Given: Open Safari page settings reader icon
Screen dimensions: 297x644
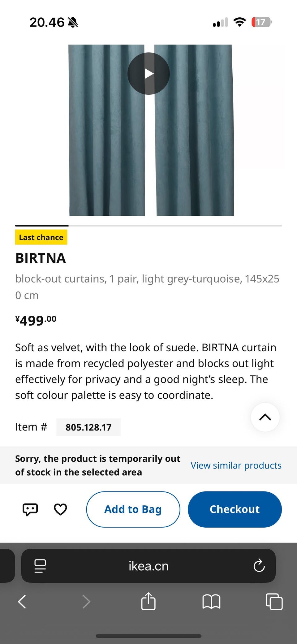Looking at the screenshot, I should point(40,566).
